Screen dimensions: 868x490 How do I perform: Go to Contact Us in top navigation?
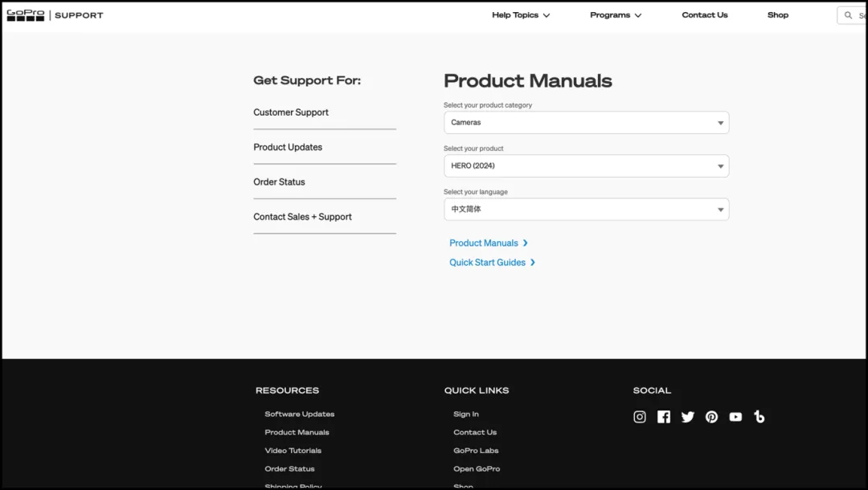[705, 15]
